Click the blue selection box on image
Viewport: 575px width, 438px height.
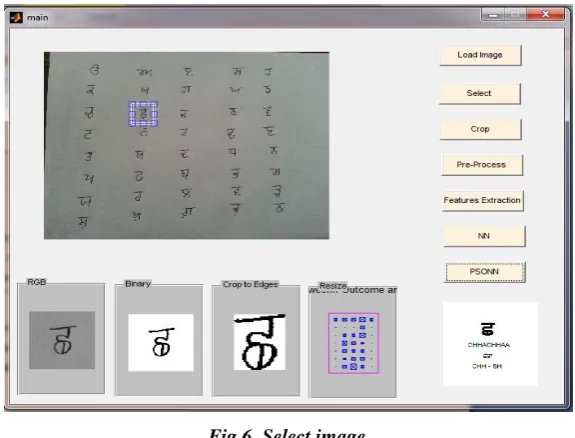pyautogui.click(x=143, y=114)
